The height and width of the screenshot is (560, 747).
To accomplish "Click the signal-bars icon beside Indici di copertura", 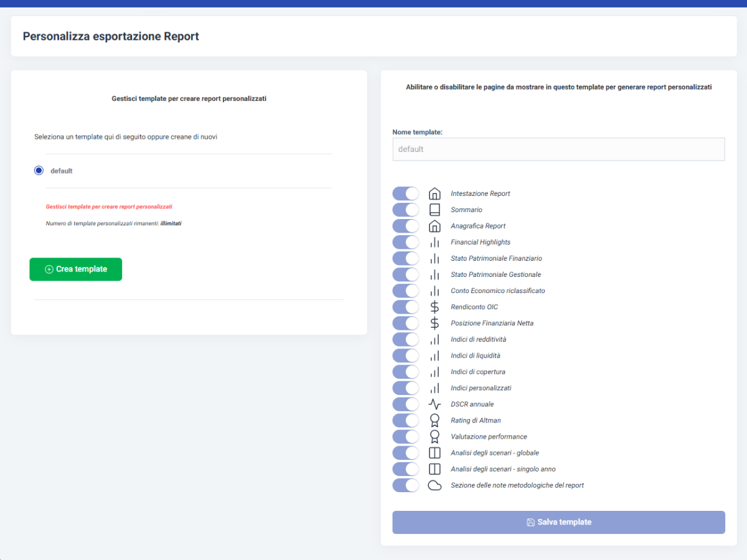I will [435, 371].
